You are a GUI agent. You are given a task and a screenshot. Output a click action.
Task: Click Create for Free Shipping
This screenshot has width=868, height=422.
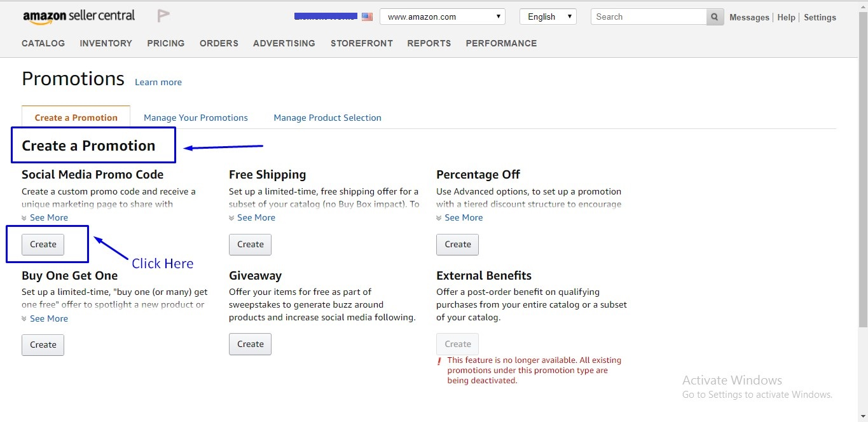(251, 244)
